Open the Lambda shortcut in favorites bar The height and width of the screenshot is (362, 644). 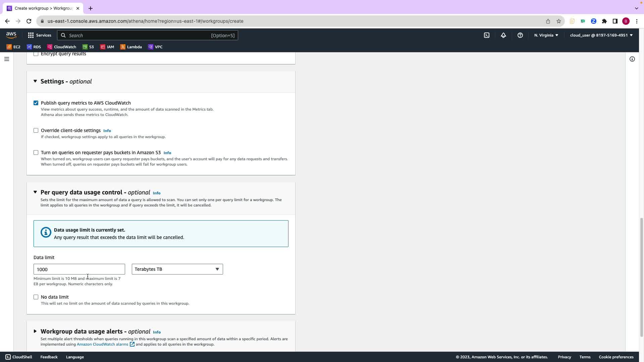[131, 47]
